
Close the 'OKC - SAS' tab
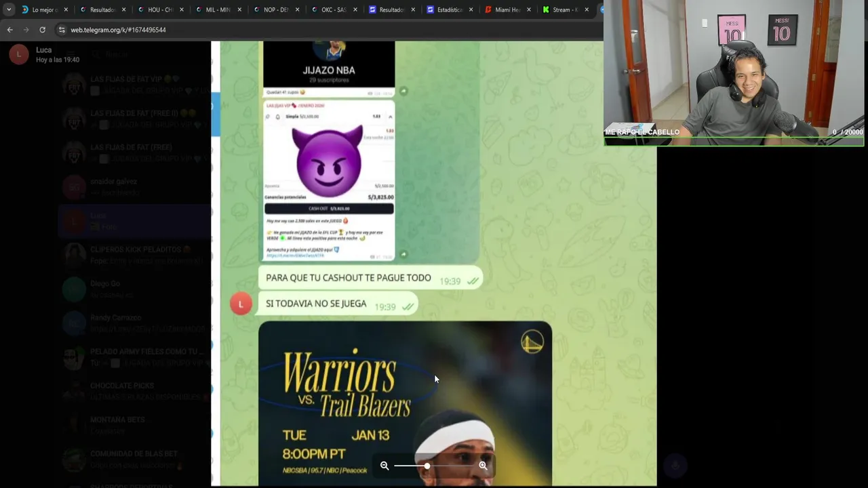click(355, 9)
